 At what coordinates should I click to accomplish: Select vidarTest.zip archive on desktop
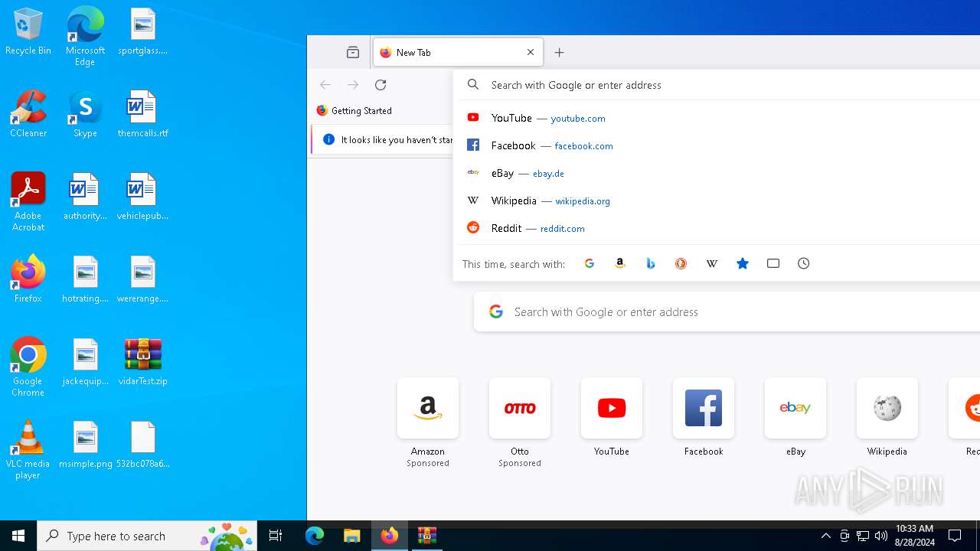(x=142, y=362)
